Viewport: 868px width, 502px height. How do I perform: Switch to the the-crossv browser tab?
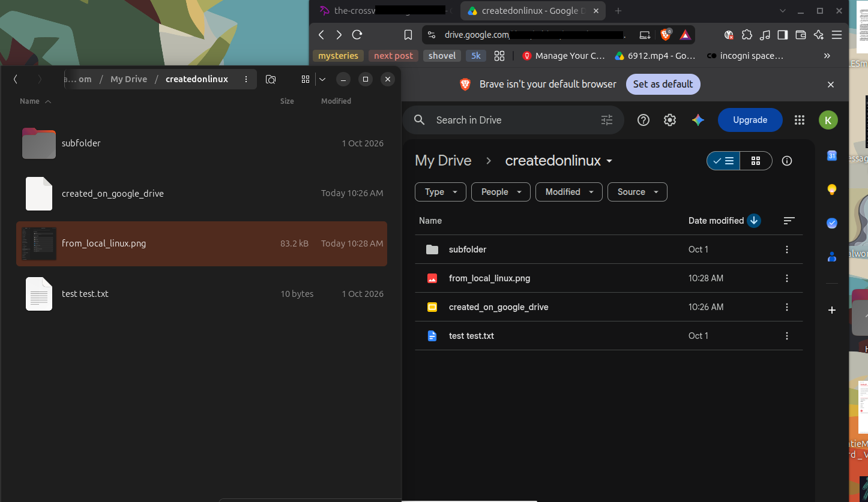coord(385,11)
